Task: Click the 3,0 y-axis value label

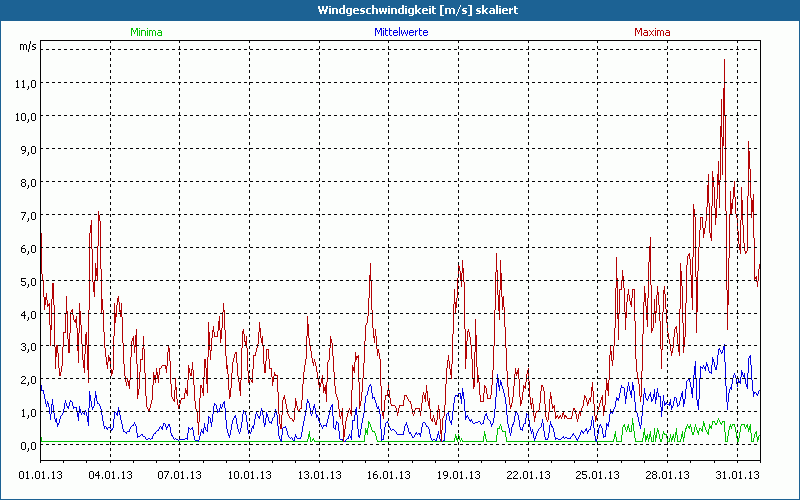Action: click(x=27, y=347)
